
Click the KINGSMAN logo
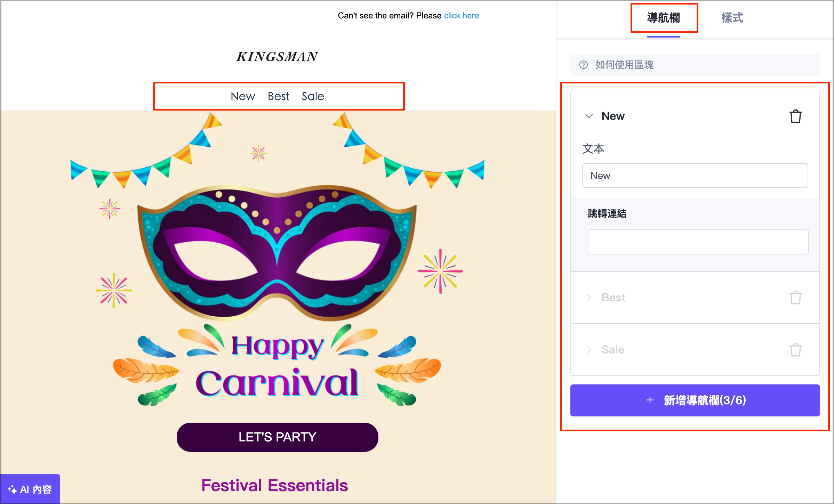tap(277, 57)
